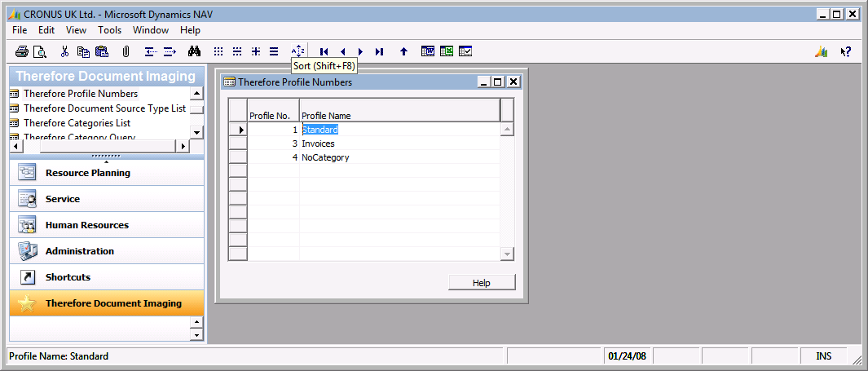Click the right-arrow indent toolbar icon
This screenshot has height=371, width=868.
(170, 51)
